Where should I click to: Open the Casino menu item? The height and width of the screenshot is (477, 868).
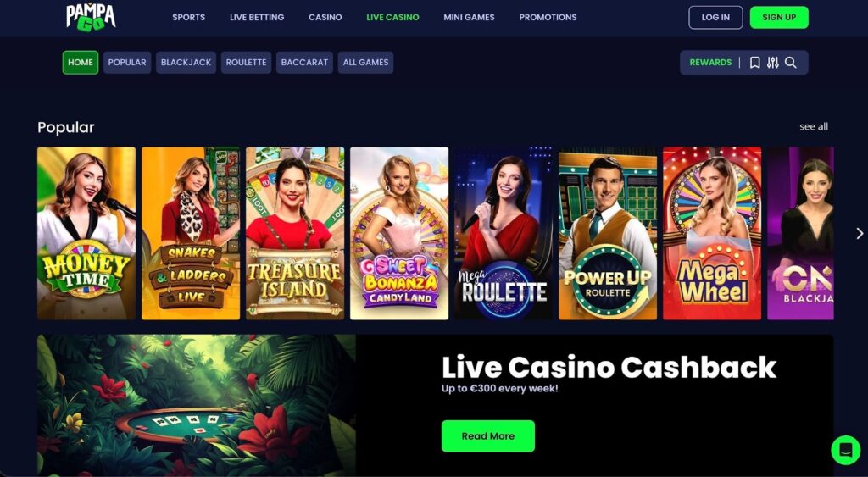pyautogui.click(x=325, y=17)
